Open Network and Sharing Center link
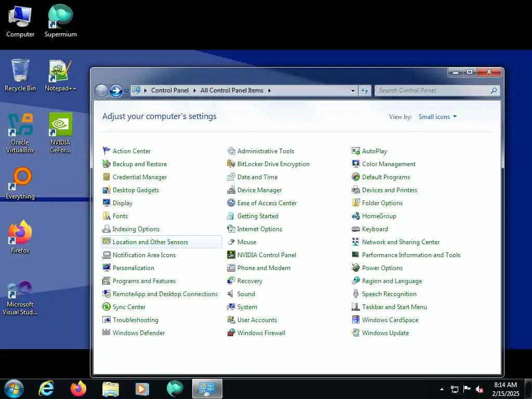This screenshot has height=399, width=532. click(x=401, y=242)
